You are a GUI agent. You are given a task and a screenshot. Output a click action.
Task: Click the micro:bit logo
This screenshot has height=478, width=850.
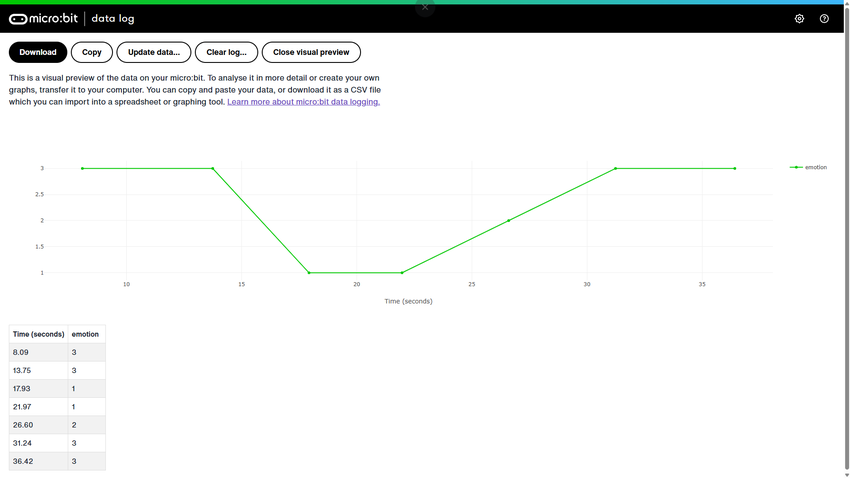pos(43,18)
